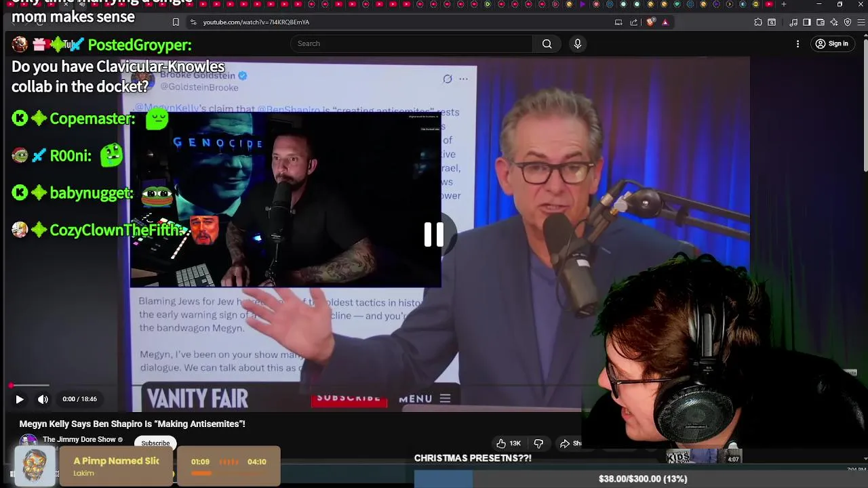Open the browser hamburger main menu
The image size is (868, 488).
pos(862,22)
